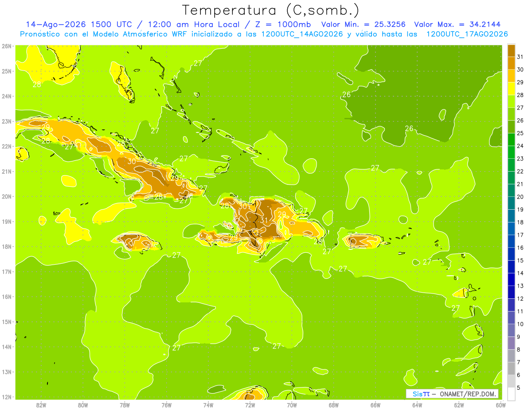Click the '80W' longitude label
The image size is (532, 411).
(82, 405)
